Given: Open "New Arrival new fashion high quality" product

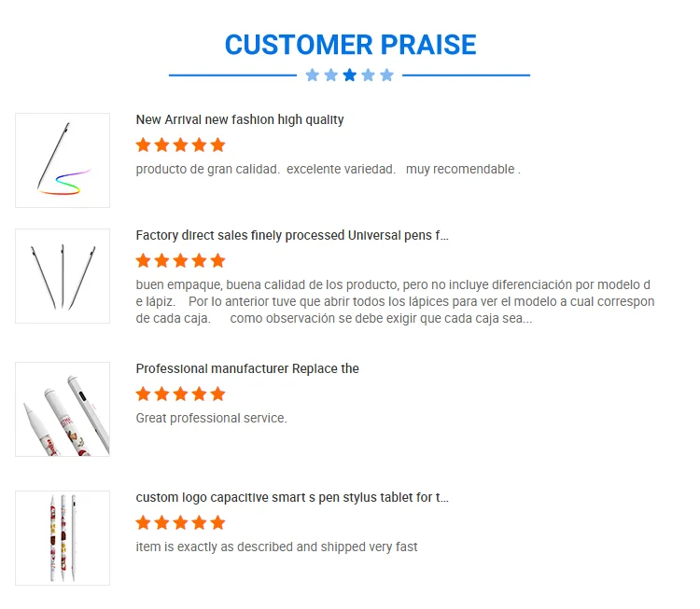Looking at the screenshot, I should [240, 119].
